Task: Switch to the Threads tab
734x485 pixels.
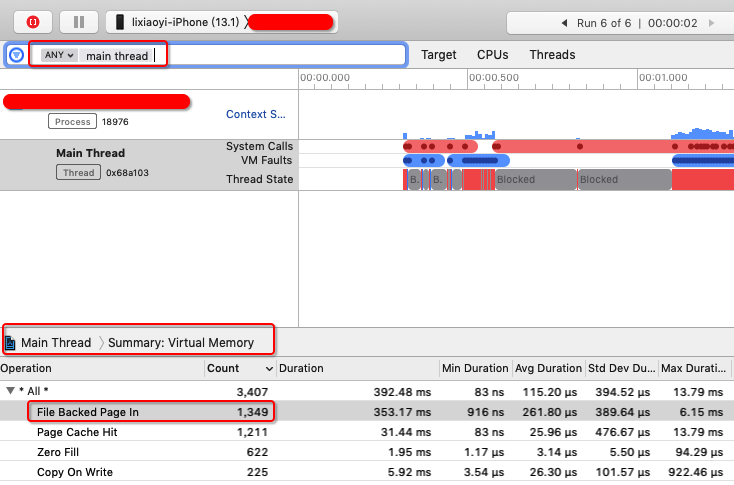Action: pyautogui.click(x=552, y=55)
